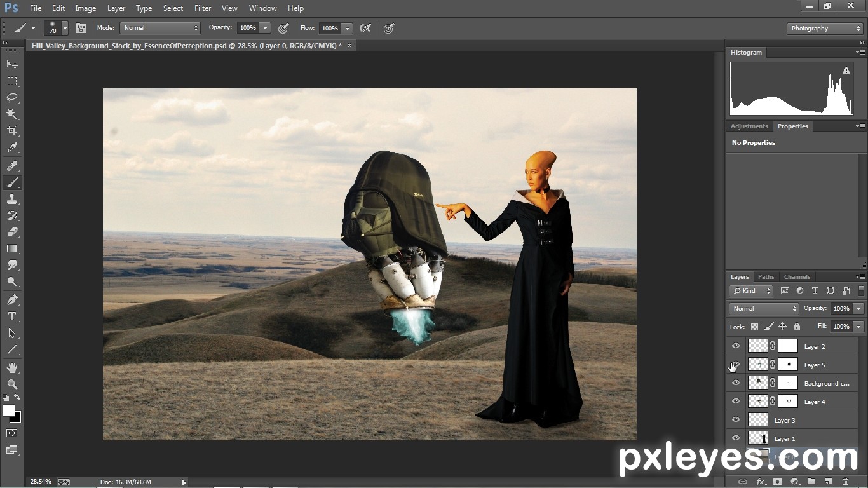Hide Layer 3 visibility eye
Viewport: 868px width, 488px height.
(736, 420)
